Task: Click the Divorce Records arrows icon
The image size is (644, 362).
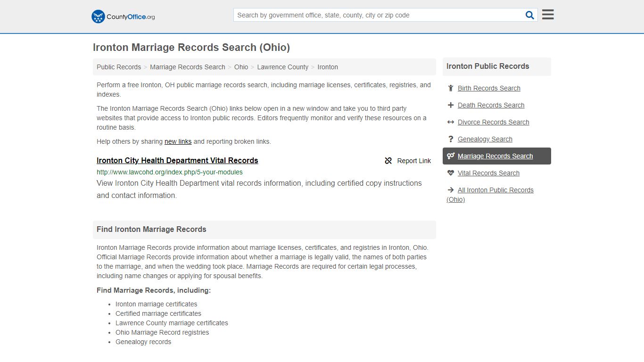Action: (451, 122)
